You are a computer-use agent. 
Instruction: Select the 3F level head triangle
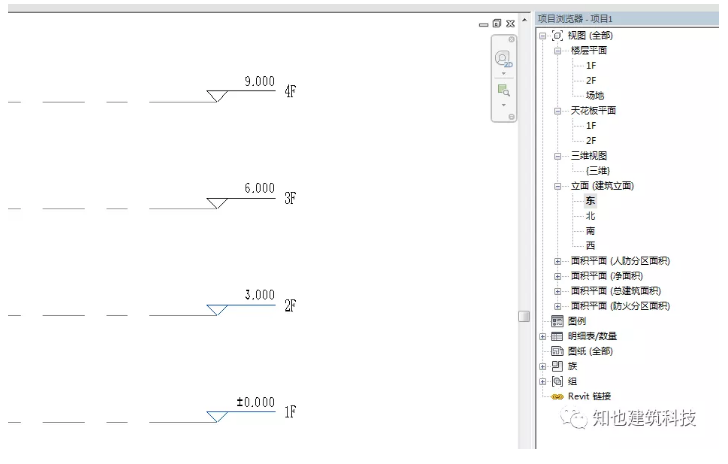217,203
